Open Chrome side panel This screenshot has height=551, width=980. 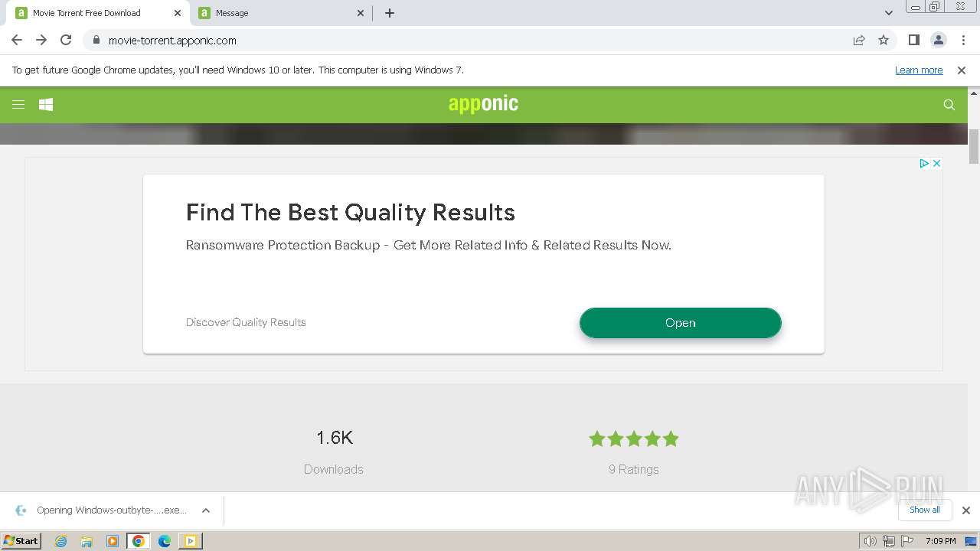[x=914, y=41]
